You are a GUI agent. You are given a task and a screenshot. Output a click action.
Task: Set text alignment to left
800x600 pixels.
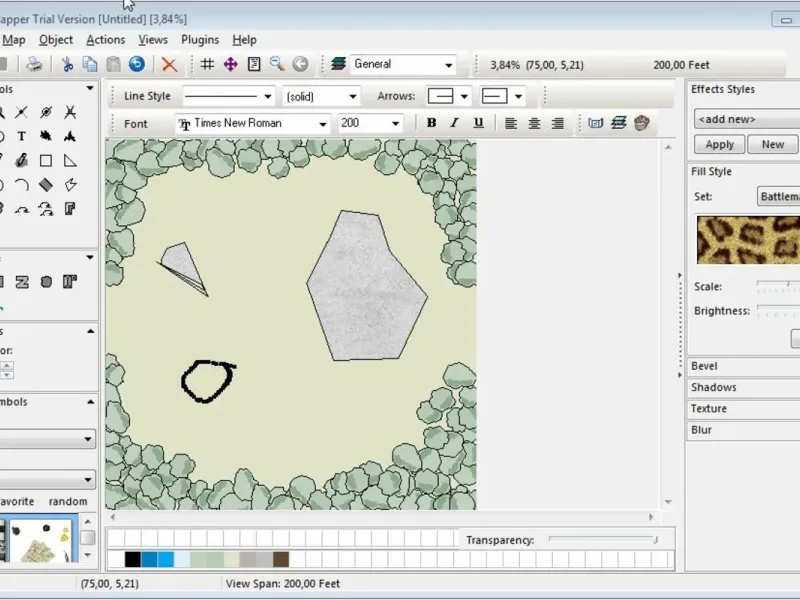[511, 123]
